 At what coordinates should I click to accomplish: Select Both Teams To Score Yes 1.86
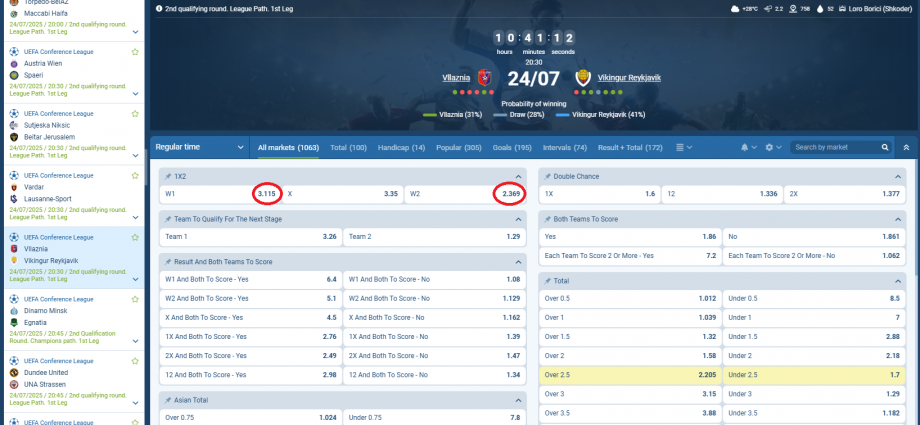coord(630,237)
